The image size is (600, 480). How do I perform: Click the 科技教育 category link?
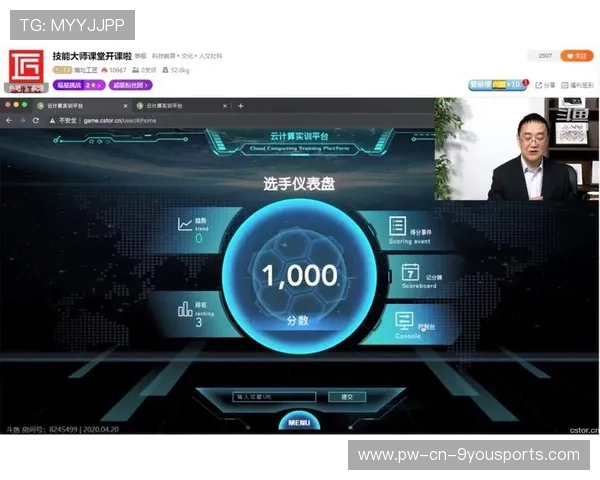164,56
